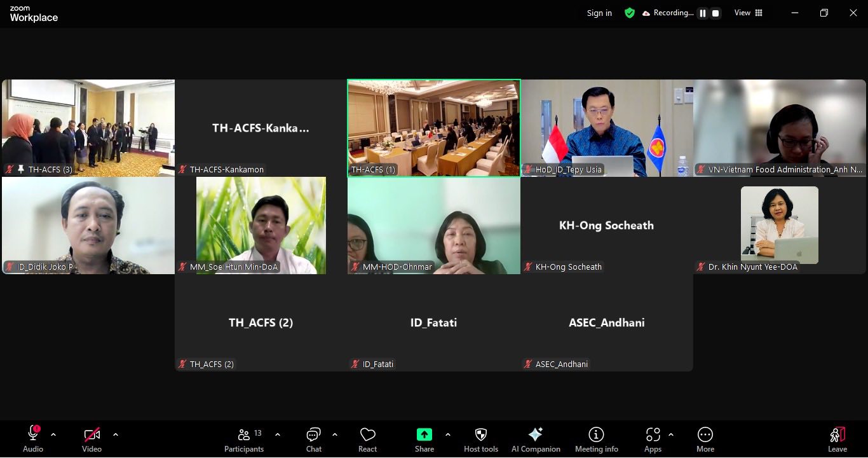Click muted mic icon on ID_Fatati
Image resolution: width=868 pixels, height=458 pixels.
click(x=356, y=364)
